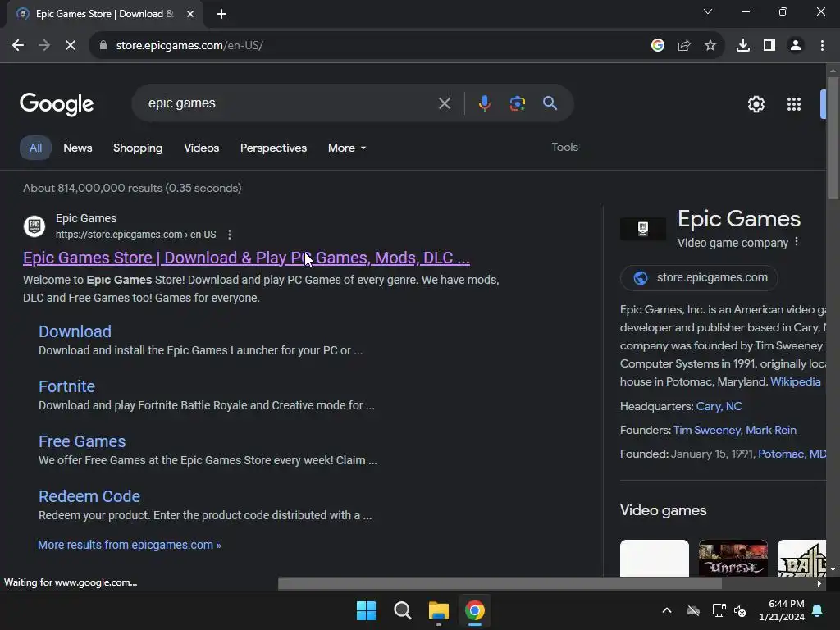Image resolution: width=840 pixels, height=630 pixels.
Task: Click the Tim Sweeney founder link
Action: click(706, 430)
